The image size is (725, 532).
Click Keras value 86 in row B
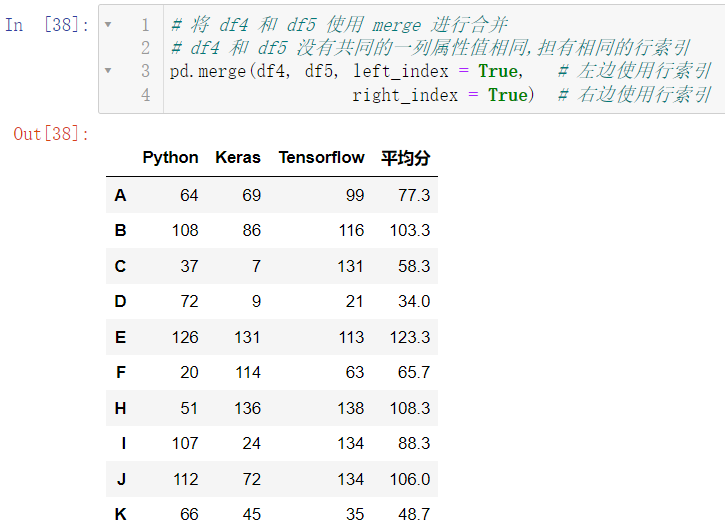tap(252, 231)
